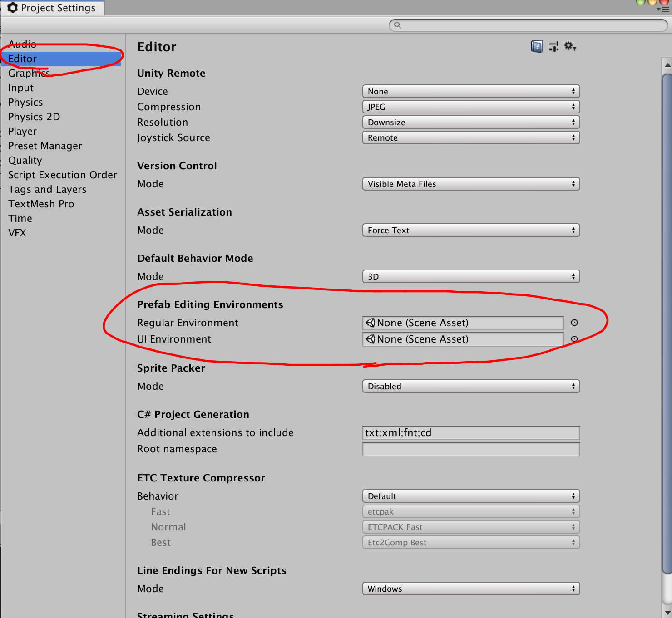The width and height of the screenshot is (672, 618).
Task: Click the Unity icon in Regular Environment field
Action: pos(371,323)
